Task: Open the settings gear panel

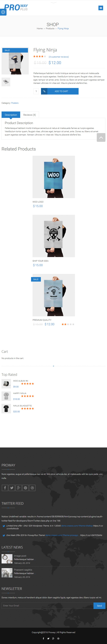Action: click(3, 12)
